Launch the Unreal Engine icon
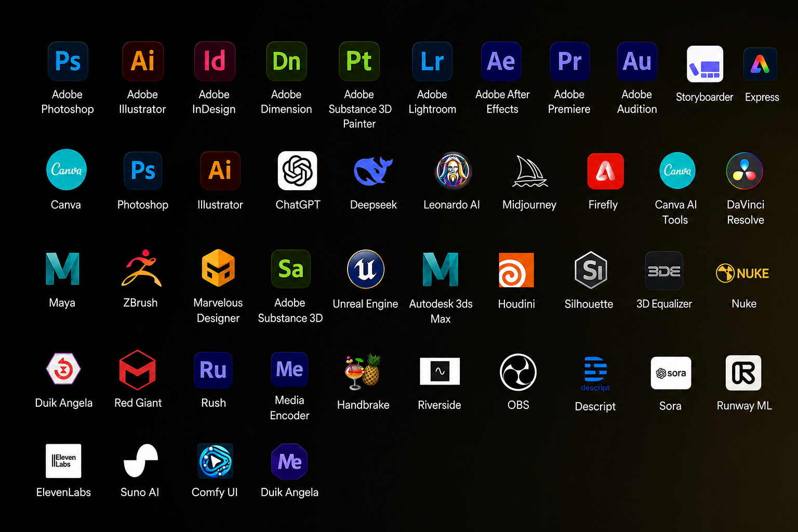 click(x=366, y=269)
